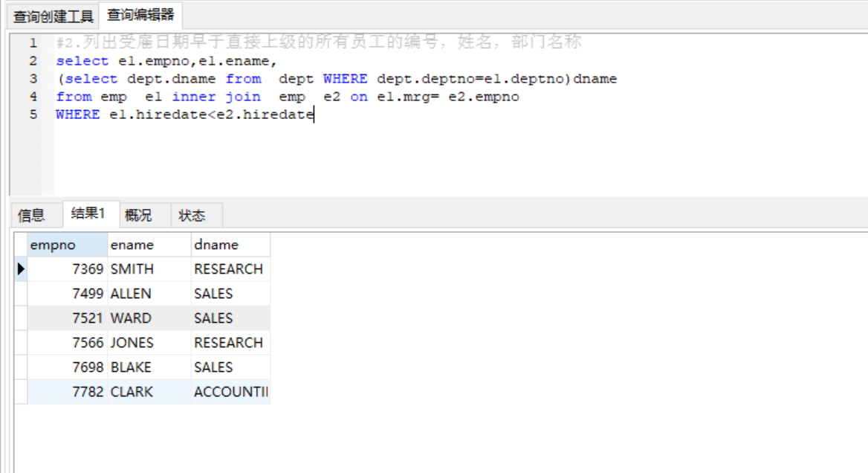Image resolution: width=868 pixels, height=473 pixels.
Task: Select the cell containing 7369
Action: click(x=67, y=269)
